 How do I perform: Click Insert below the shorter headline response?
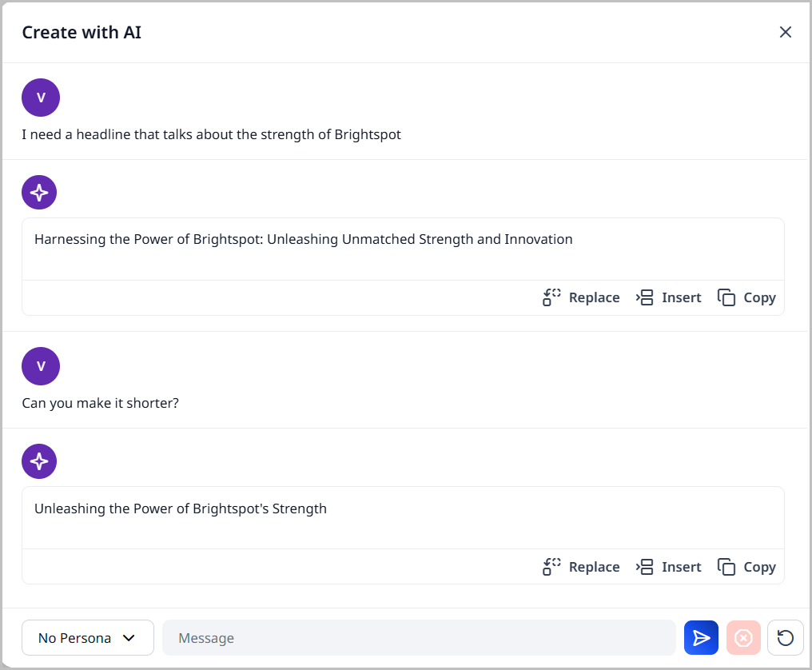click(x=644, y=566)
